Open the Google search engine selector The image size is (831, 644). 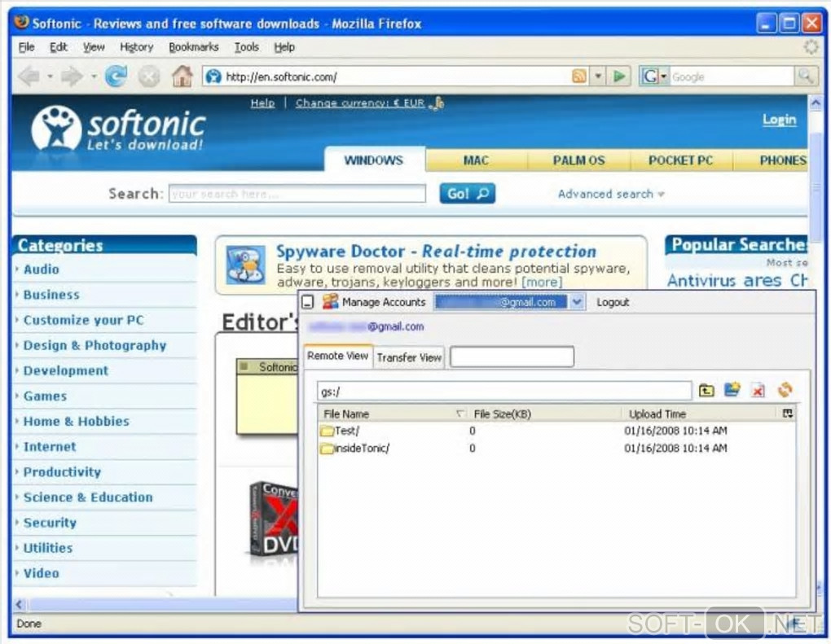[654, 77]
